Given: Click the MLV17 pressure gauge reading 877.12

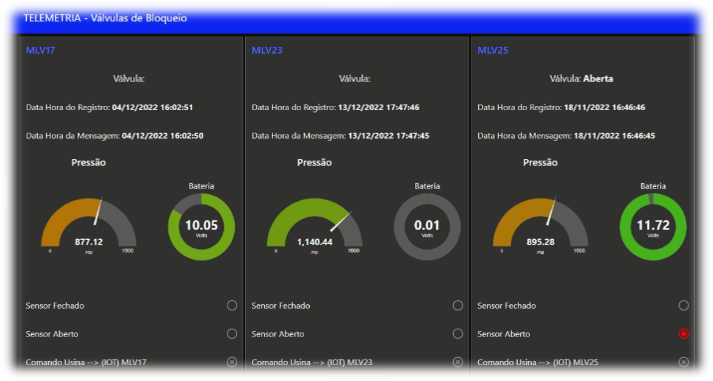Looking at the screenshot, I should (89, 224).
